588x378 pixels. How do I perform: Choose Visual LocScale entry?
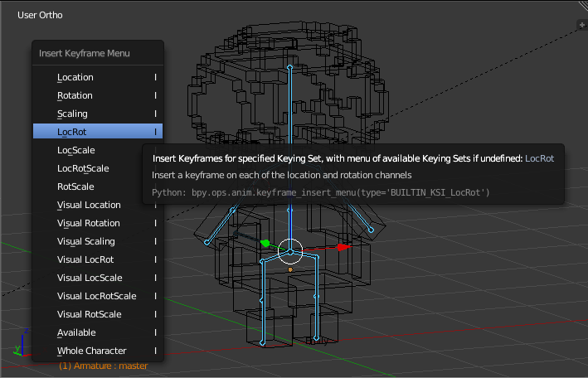coord(98,278)
